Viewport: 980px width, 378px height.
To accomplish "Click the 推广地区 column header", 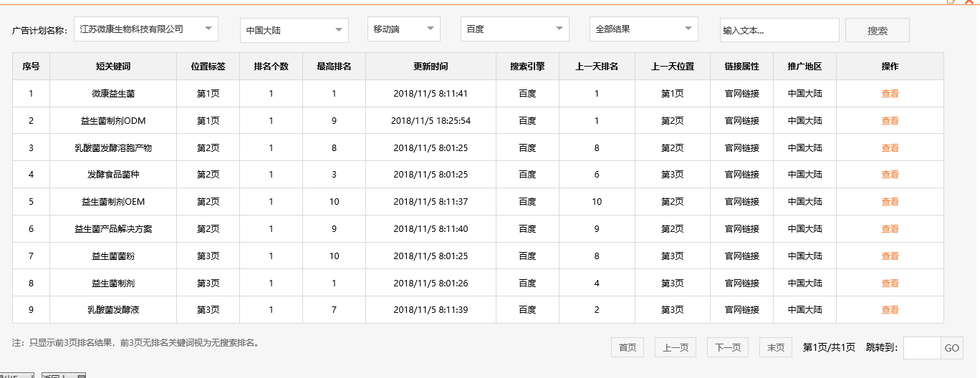I will tap(804, 66).
